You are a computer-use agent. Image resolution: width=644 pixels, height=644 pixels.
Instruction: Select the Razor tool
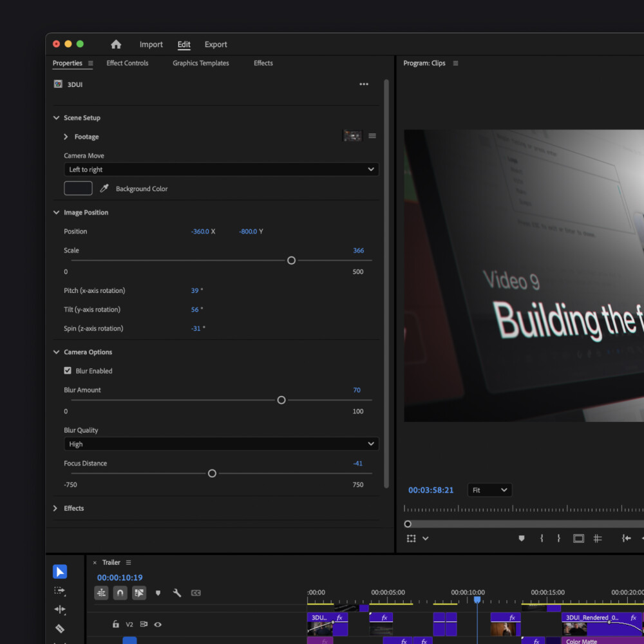(60, 629)
